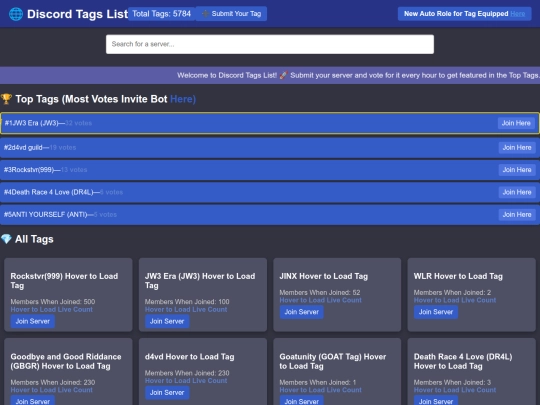This screenshot has height=405, width=540.
Task: Join Server on the d4vd card
Action: point(167,393)
